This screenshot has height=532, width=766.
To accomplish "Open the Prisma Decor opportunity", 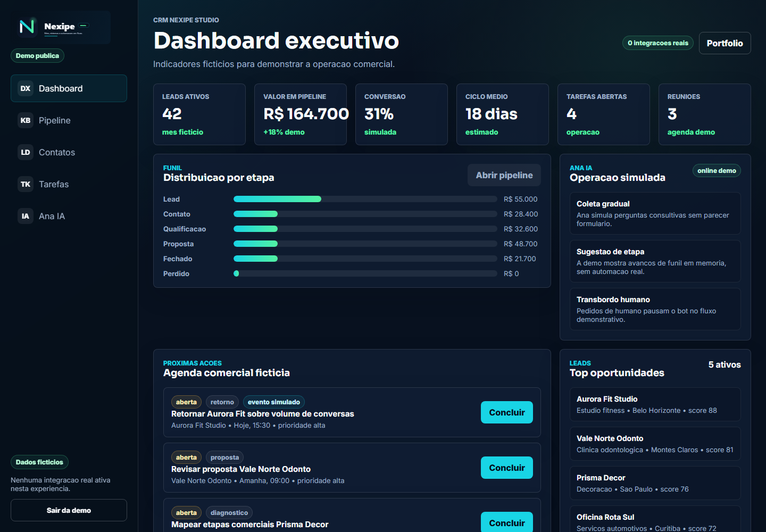I will pos(655,483).
